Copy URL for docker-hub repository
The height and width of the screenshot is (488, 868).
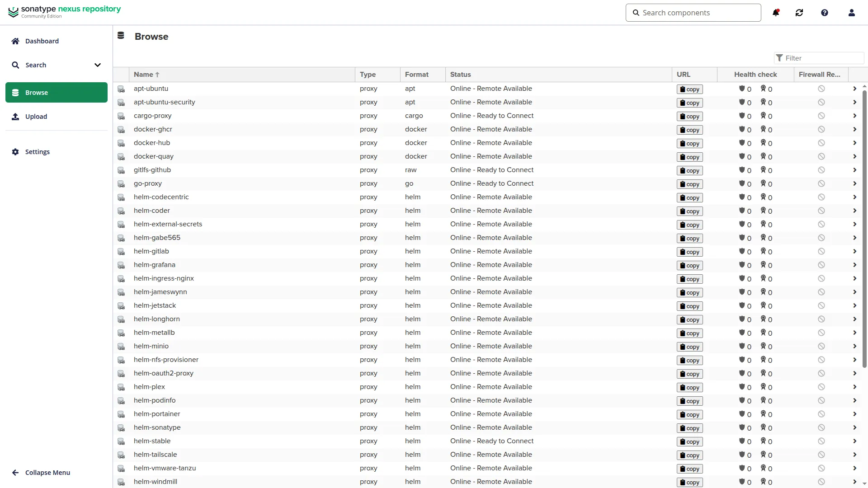[689, 143]
